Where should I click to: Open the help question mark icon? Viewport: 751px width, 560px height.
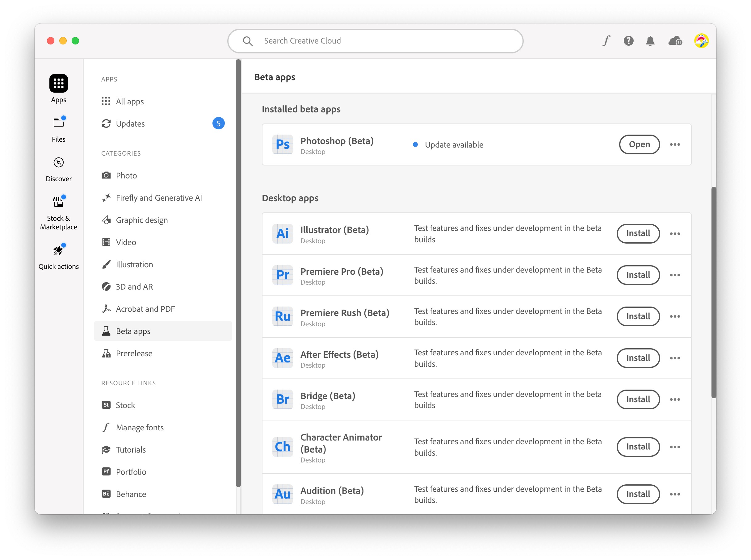(x=628, y=41)
